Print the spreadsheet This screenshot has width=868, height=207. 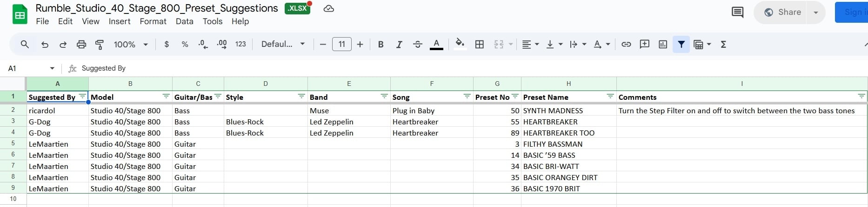click(81, 44)
